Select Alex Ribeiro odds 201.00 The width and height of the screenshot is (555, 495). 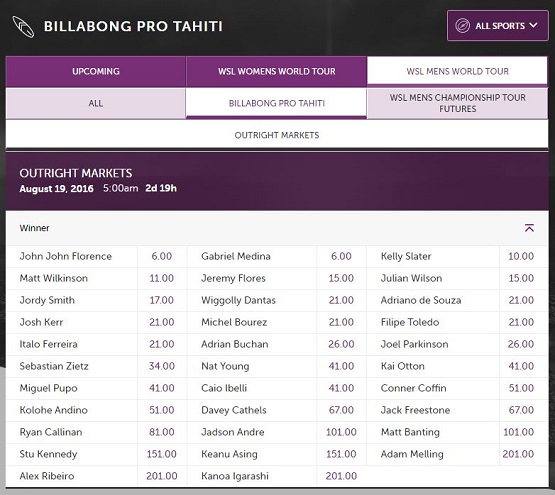162,476
